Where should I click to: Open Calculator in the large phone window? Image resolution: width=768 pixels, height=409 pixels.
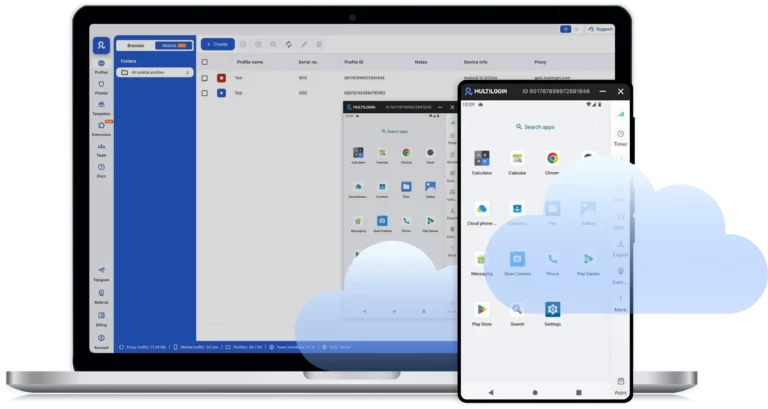click(x=482, y=163)
